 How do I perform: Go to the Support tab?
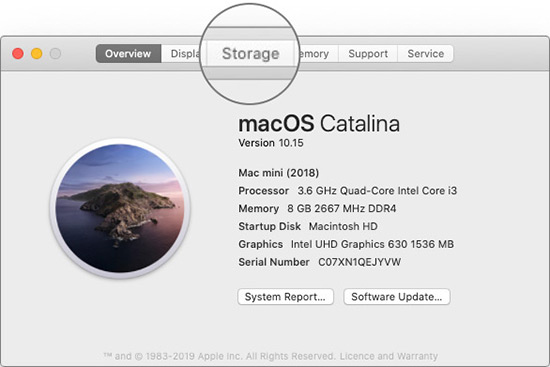[x=368, y=54]
